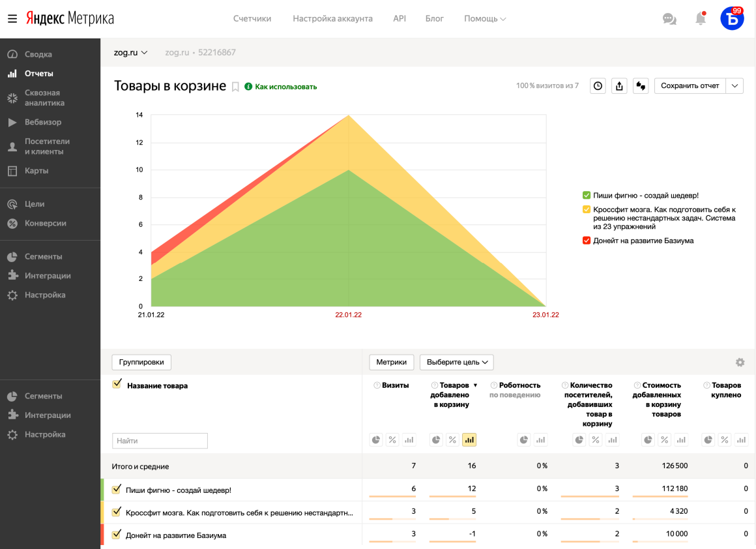Open Настройка аккаунта in top navigation

[332, 19]
